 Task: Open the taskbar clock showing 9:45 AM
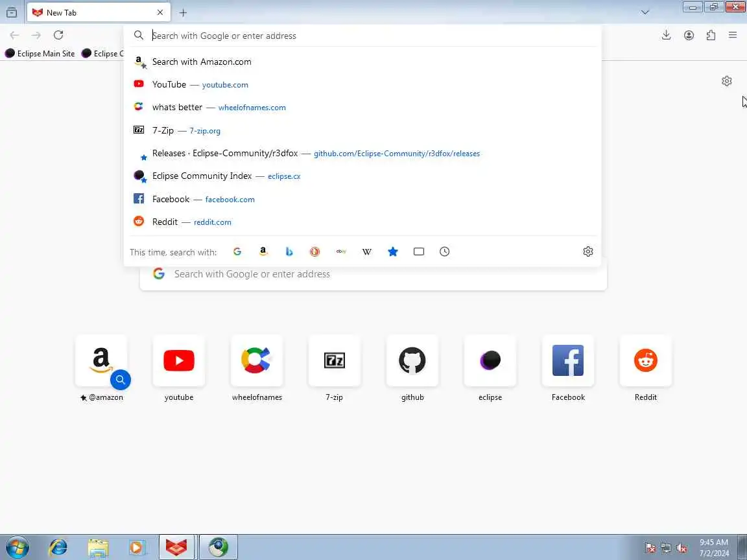[x=714, y=548]
